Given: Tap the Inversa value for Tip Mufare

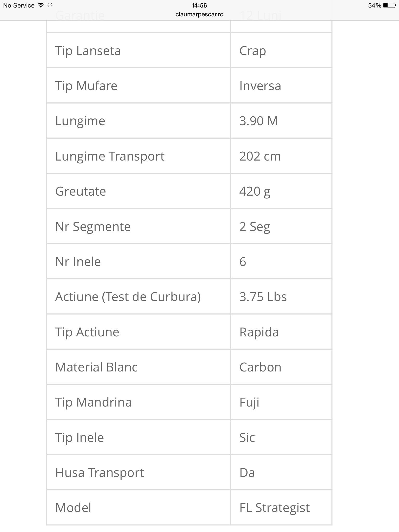Looking at the screenshot, I should [x=260, y=86].
